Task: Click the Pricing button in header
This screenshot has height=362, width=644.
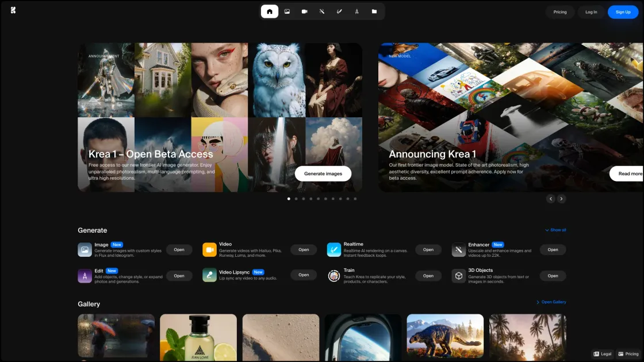Action: [x=560, y=12]
